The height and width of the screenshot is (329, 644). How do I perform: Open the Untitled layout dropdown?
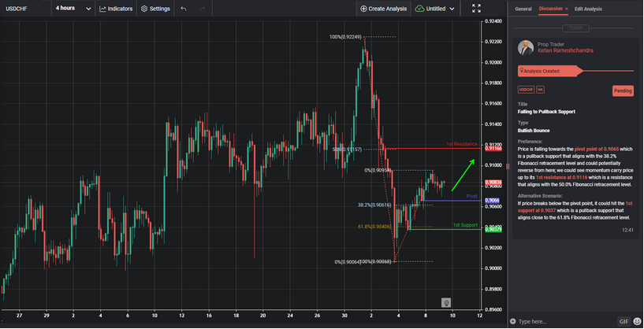click(434, 9)
